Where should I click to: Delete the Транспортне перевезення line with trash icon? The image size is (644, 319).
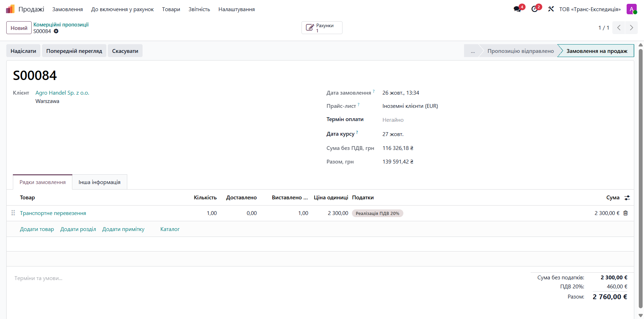(x=626, y=213)
